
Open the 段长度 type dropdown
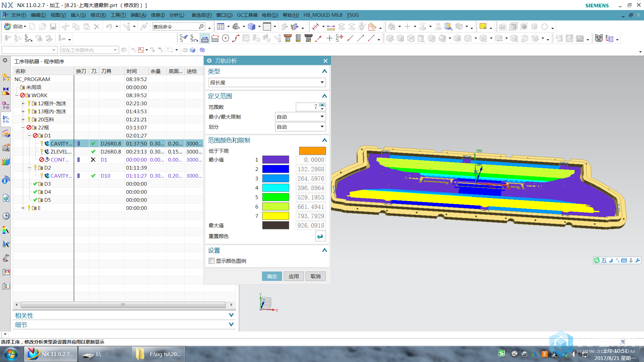coord(267,82)
